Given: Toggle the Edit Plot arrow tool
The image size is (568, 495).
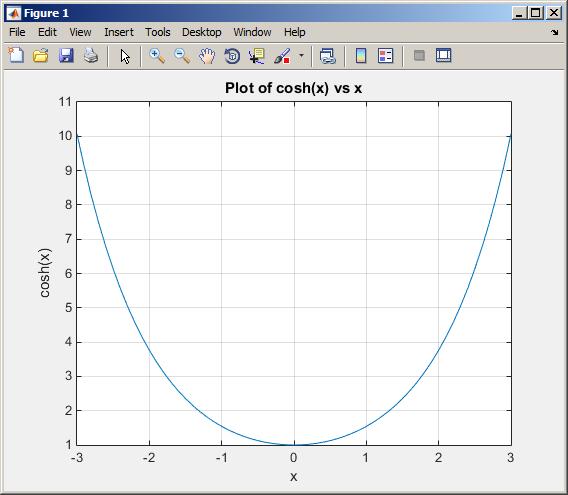Looking at the screenshot, I should [x=125, y=57].
